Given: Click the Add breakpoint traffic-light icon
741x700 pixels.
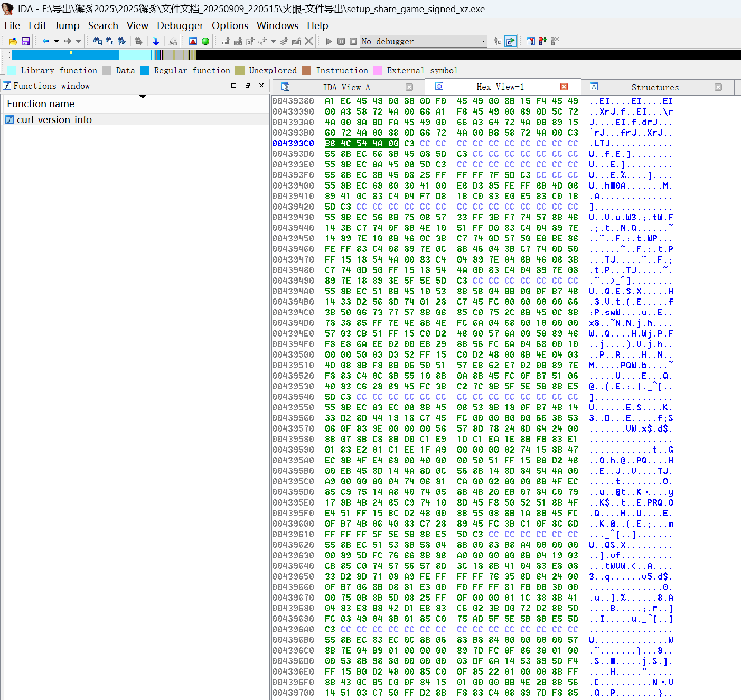Looking at the screenshot, I should coord(542,41).
